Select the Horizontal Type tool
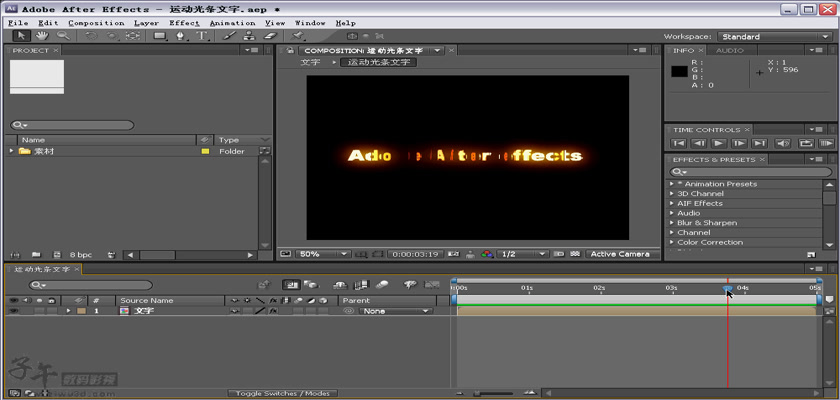840x400 pixels. pyautogui.click(x=202, y=36)
